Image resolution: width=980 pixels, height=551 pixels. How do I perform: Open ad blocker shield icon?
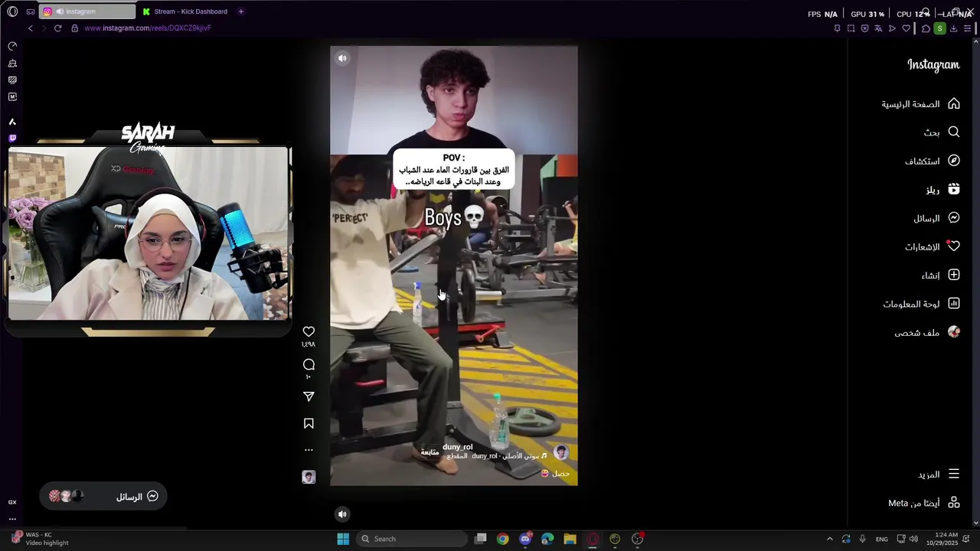coord(864,28)
